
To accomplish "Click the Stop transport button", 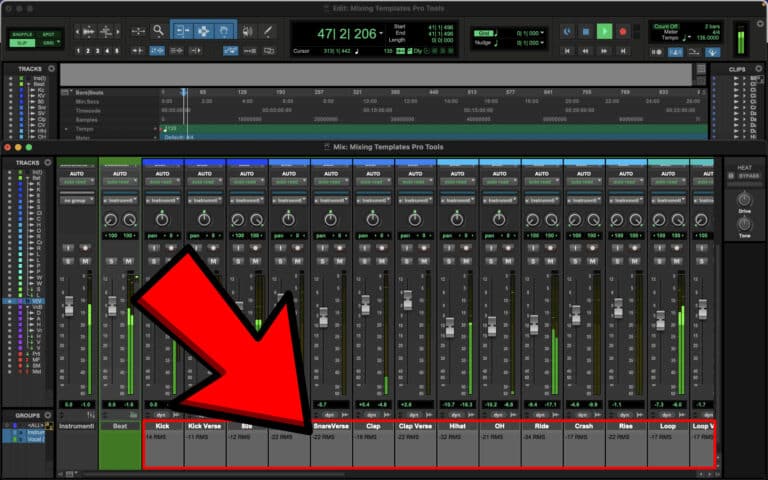I will click(x=586, y=32).
